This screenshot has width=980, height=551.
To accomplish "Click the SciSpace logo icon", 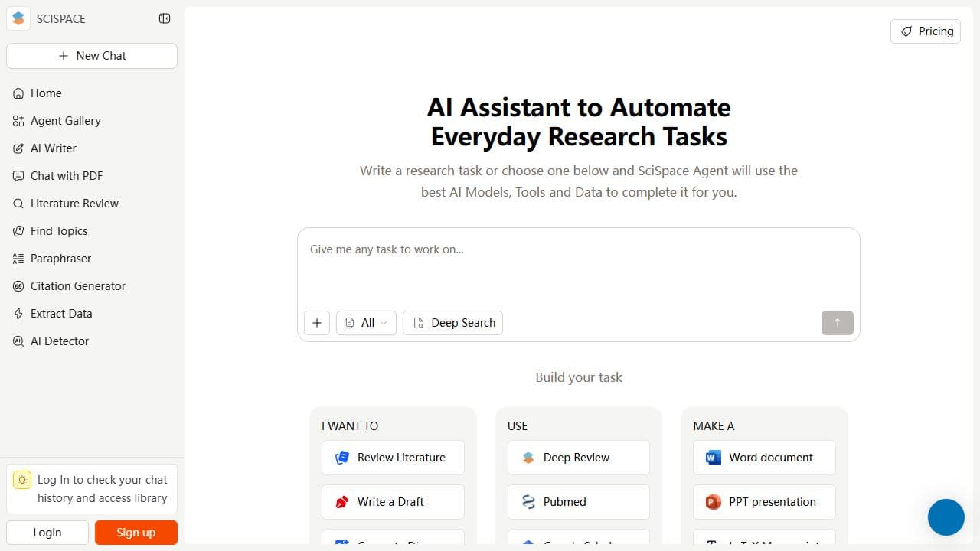I will pyautogui.click(x=18, y=18).
